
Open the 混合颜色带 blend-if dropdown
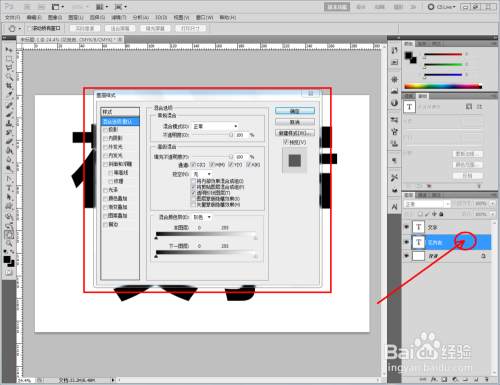pyautogui.click(x=202, y=217)
